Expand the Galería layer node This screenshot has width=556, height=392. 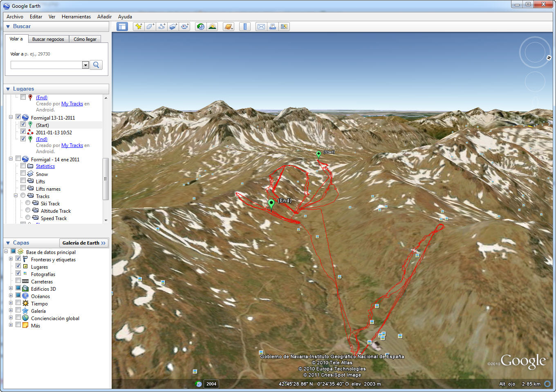pyautogui.click(x=11, y=310)
